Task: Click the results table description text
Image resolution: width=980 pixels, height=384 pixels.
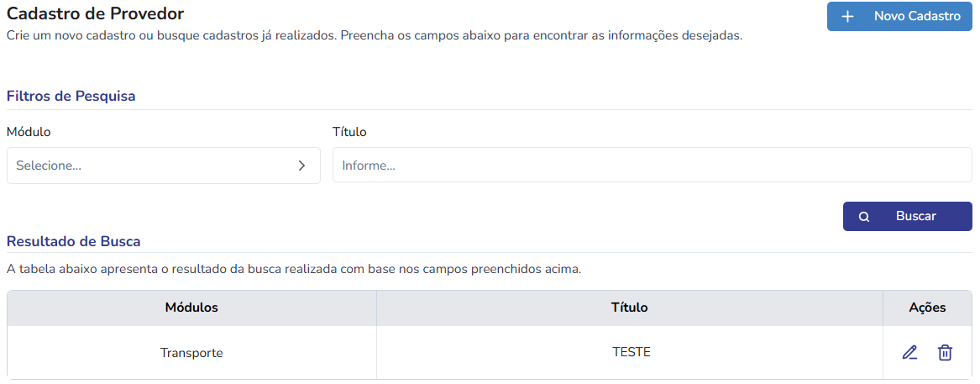Action: point(294,271)
